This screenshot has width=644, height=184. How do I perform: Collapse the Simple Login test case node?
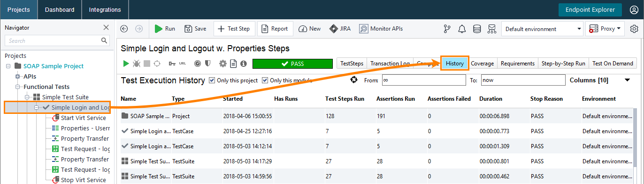coord(36,107)
